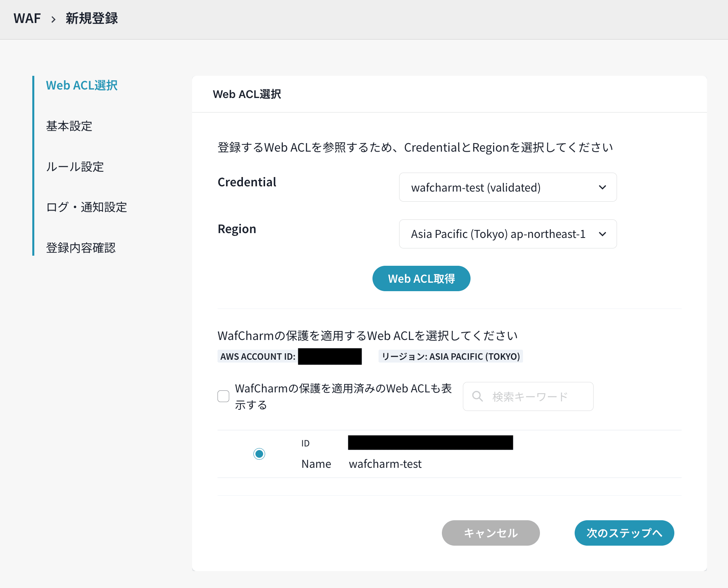
Task: Click the Region dropdown chevron arrow
Action: tap(602, 234)
